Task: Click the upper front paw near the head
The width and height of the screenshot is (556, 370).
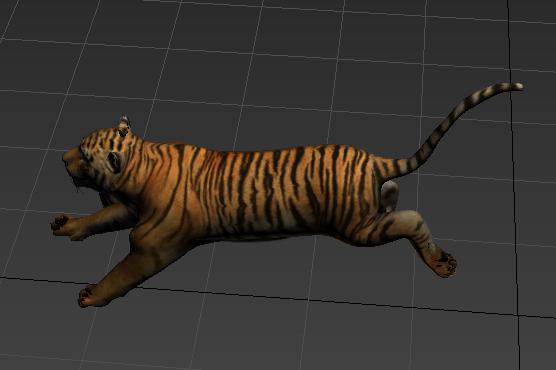Action: pos(64,226)
